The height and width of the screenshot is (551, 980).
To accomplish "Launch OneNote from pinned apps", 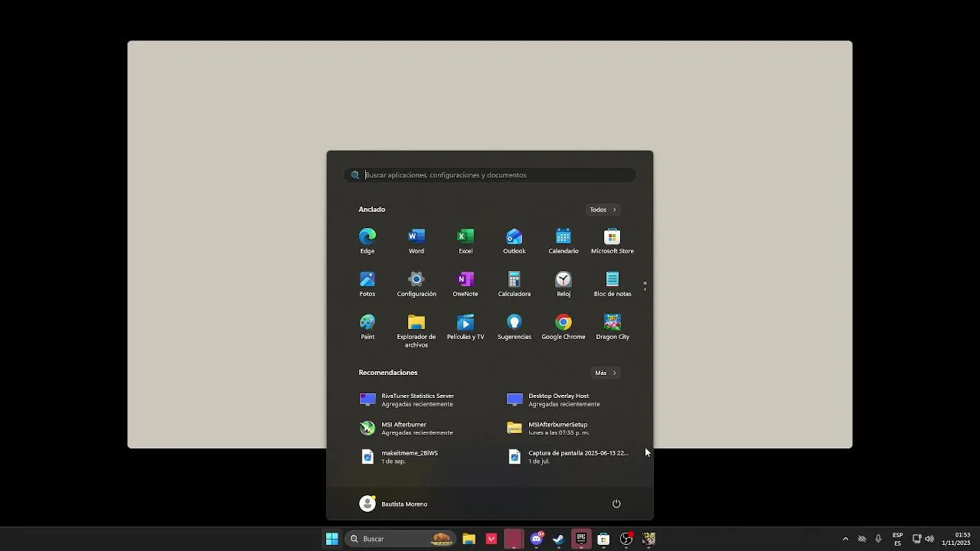I will (465, 283).
